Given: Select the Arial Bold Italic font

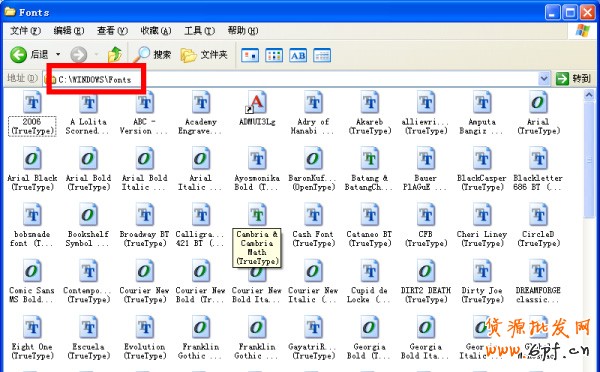Looking at the screenshot, I should [144, 170].
